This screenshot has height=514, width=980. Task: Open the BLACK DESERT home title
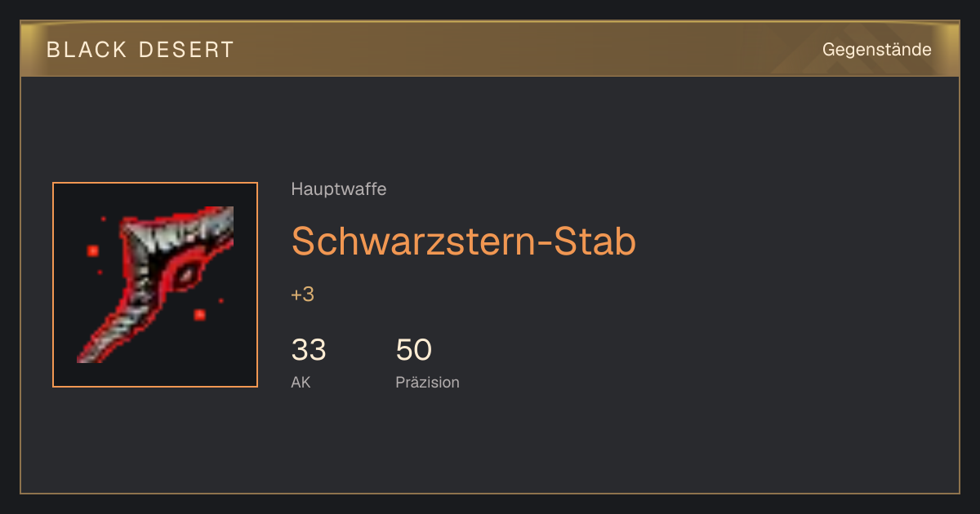(140, 50)
